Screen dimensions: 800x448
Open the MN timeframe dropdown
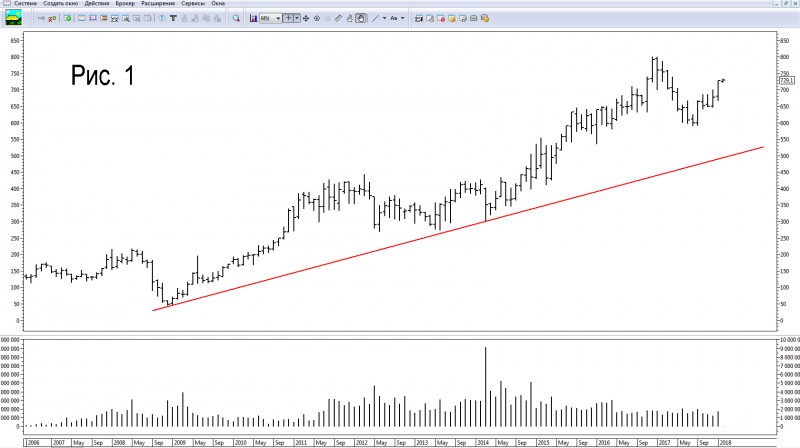tap(270, 18)
